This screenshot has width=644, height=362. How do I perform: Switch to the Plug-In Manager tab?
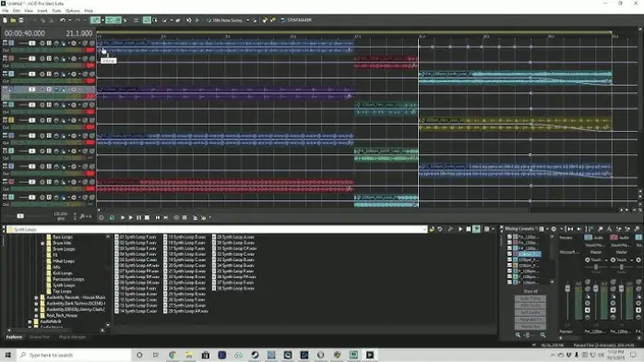coord(72,337)
